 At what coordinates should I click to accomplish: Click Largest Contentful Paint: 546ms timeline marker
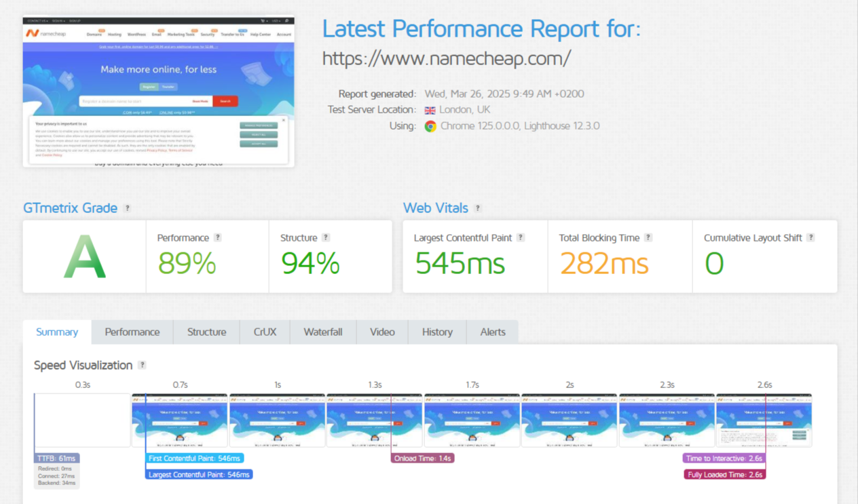point(199,475)
